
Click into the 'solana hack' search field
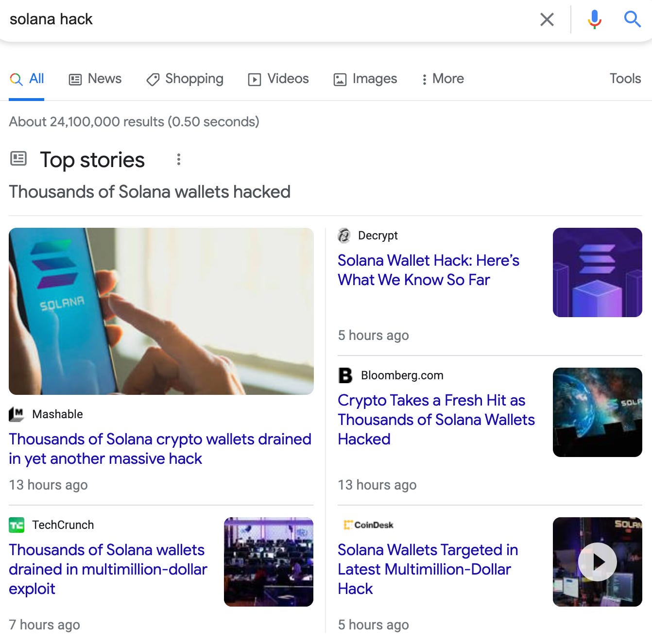(x=267, y=19)
